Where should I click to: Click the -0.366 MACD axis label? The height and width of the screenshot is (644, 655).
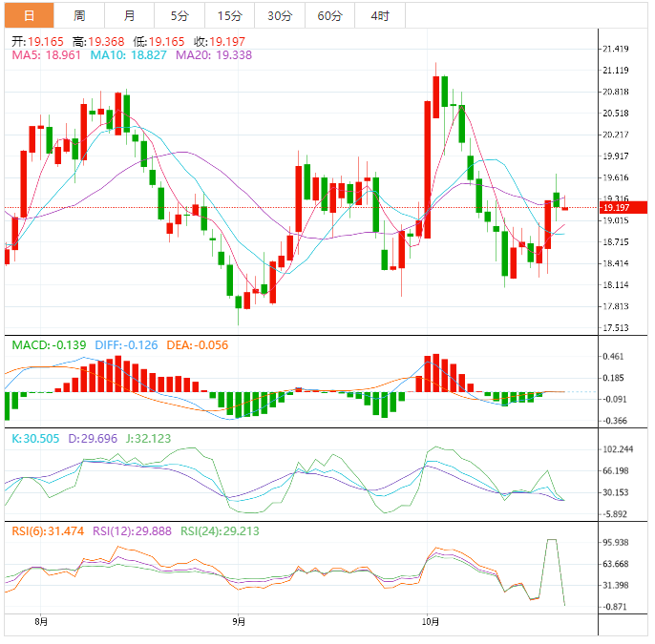(x=615, y=421)
